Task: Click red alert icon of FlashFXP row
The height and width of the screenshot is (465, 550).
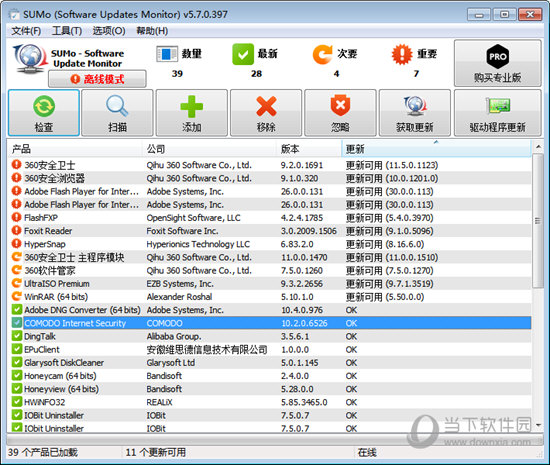Action: coord(16,217)
